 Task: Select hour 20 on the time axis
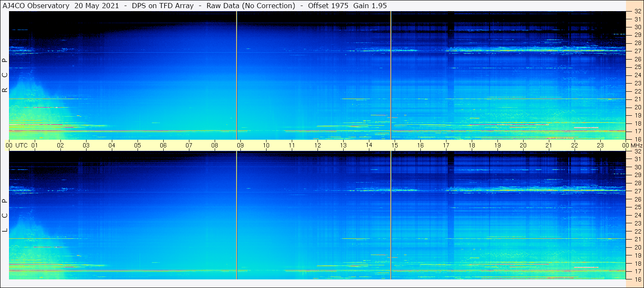click(x=523, y=145)
